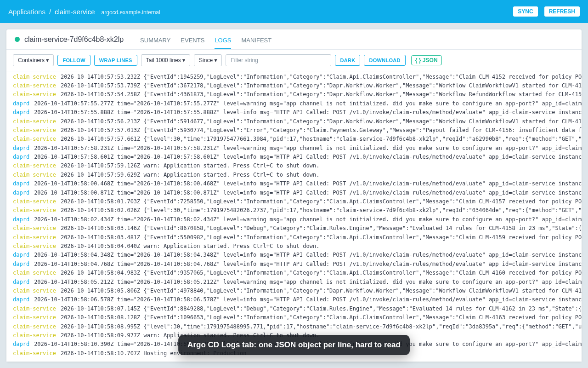Viewport: 588px width, 368px height.
Task: Select the CLM-4158 rules evaluated debug line
Action: (294, 228)
